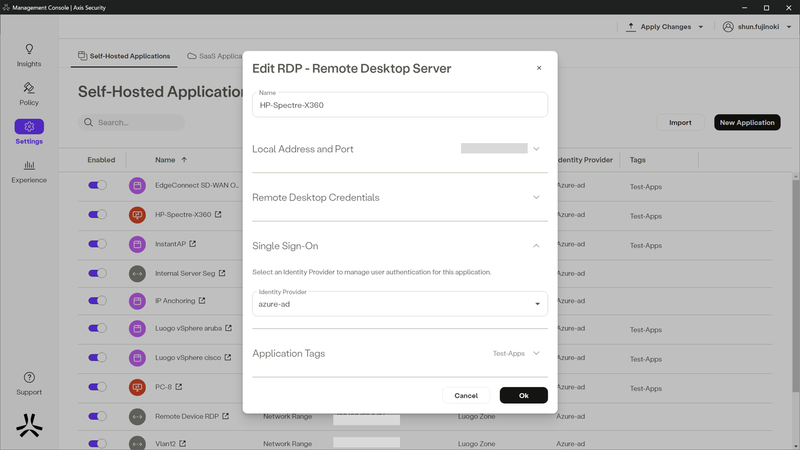Open Luogo vSphere cisco external link icon

click(x=228, y=357)
